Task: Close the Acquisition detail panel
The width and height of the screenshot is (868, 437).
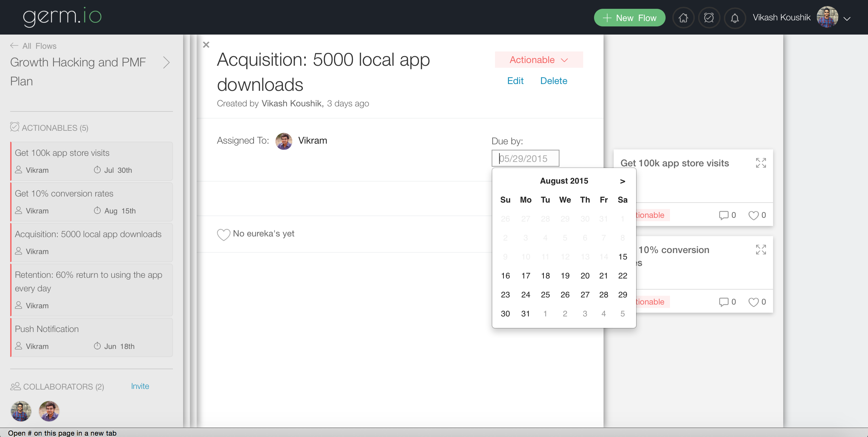Action: pyautogui.click(x=206, y=45)
